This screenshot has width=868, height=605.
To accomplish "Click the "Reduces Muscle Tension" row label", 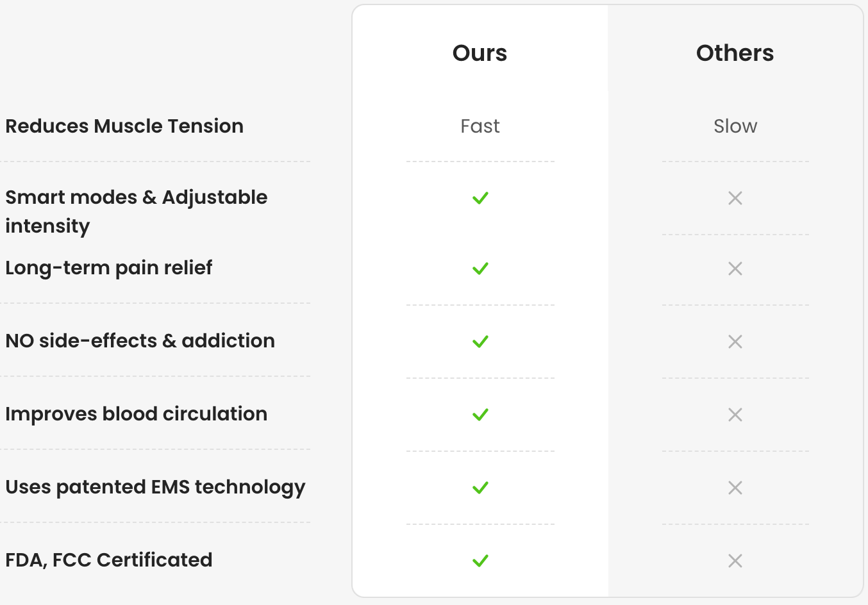I will pos(124,126).
